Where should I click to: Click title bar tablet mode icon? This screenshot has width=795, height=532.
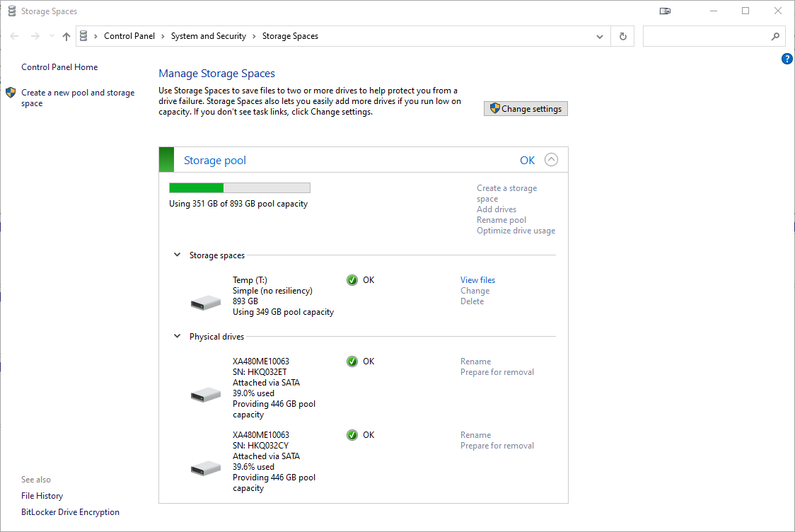665,11
